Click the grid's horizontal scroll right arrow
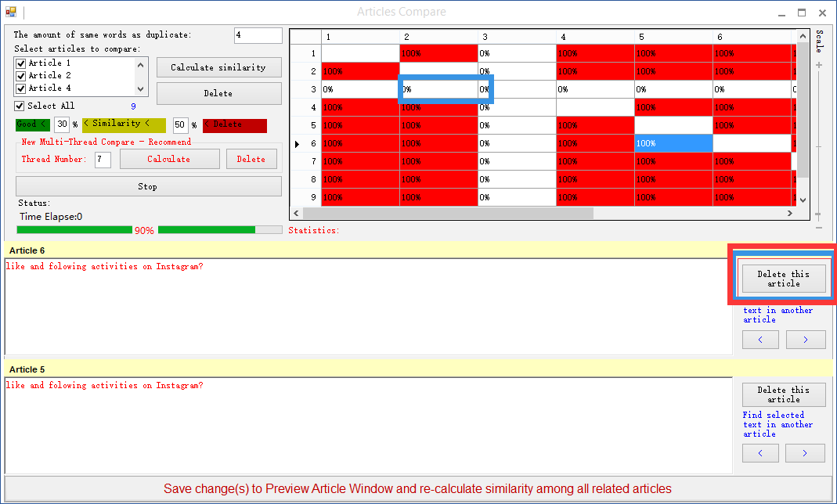This screenshot has height=504, width=837. (790, 213)
